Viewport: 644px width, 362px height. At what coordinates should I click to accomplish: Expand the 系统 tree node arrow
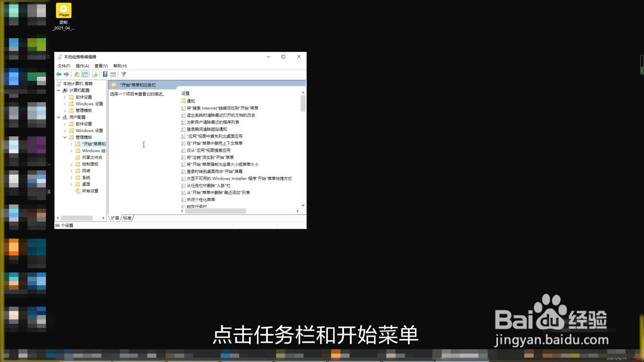pos(71,178)
